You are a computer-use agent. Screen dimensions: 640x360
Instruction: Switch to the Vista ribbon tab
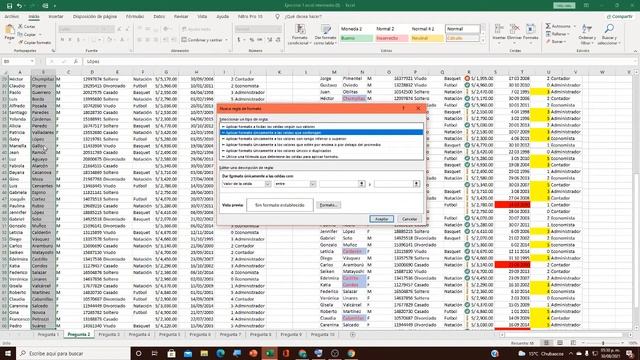[x=202, y=17]
